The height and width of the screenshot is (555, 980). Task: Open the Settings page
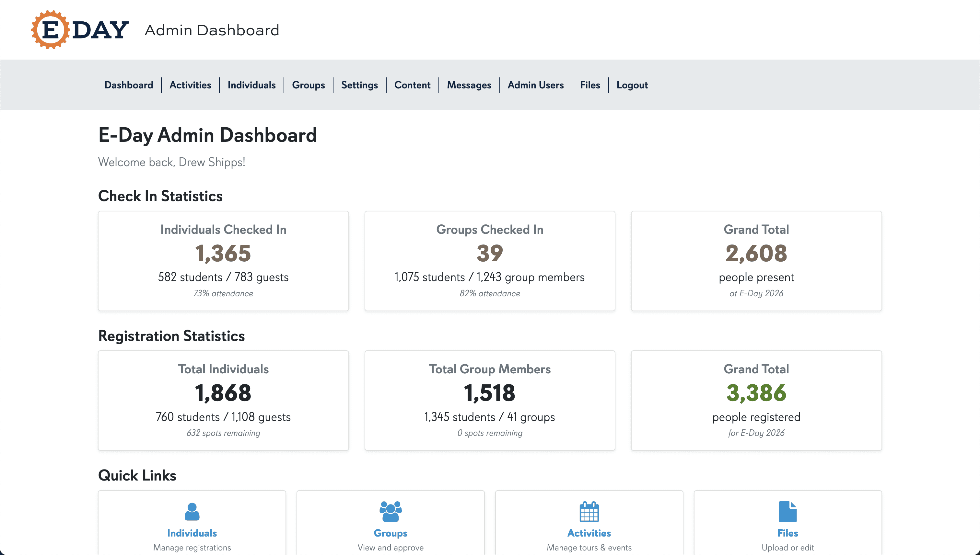click(x=359, y=85)
